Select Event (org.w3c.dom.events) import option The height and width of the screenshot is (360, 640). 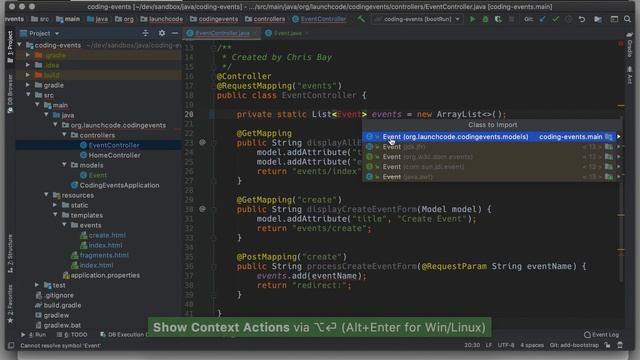coord(489,157)
